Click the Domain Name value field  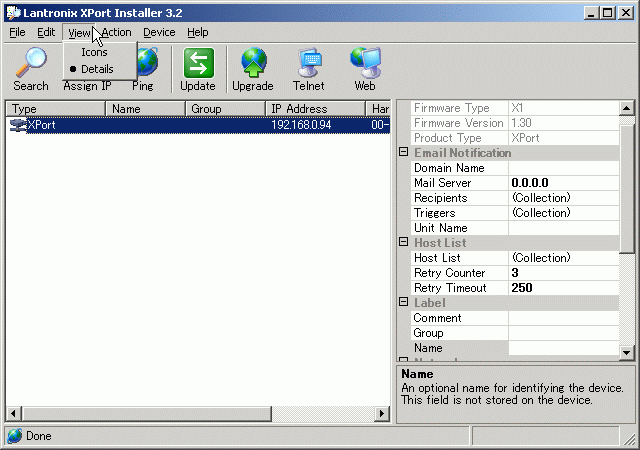(564, 168)
